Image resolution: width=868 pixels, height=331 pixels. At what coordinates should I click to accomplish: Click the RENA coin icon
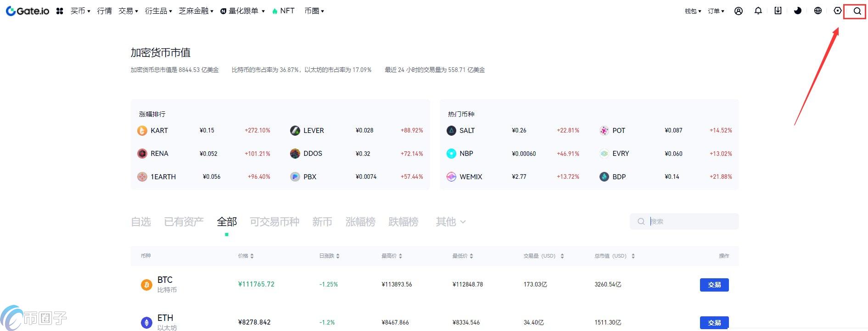coord(142,154)
